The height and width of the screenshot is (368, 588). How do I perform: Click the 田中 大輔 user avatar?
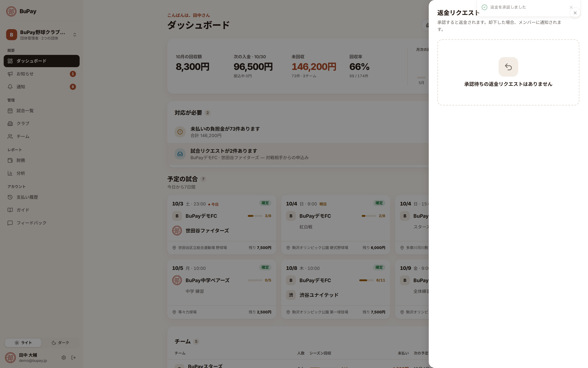click(10, 358)
